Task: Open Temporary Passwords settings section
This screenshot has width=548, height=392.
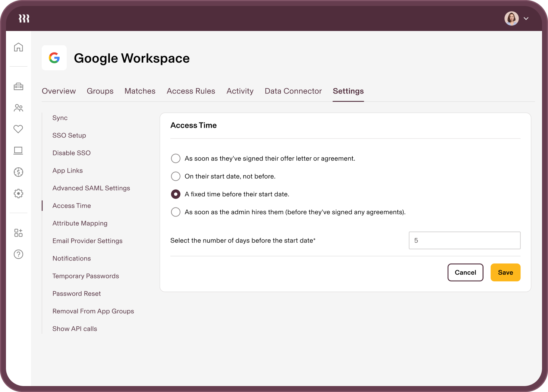Action: (x=86, y=276)
